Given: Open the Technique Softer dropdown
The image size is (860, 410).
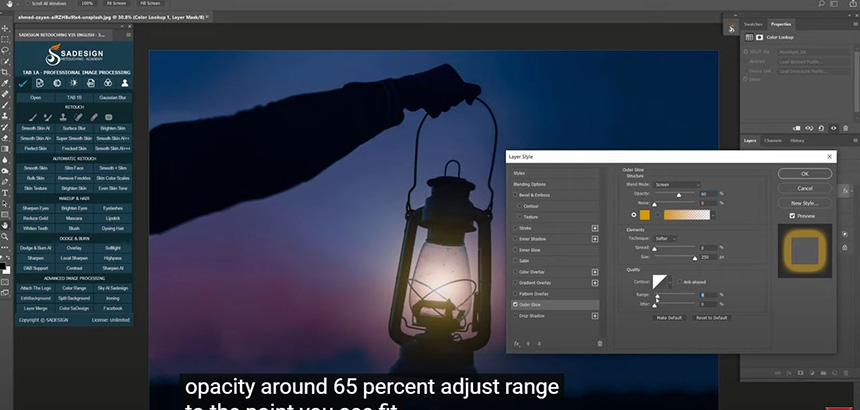Looking at the screenshot, I should [x=665, y=239].
